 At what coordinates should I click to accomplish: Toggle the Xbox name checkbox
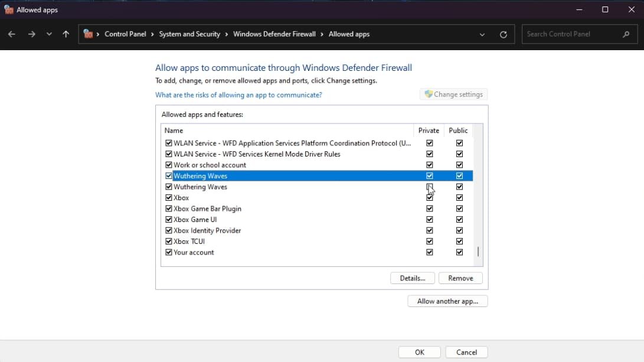pyautogui.click(x=168, y=198)
